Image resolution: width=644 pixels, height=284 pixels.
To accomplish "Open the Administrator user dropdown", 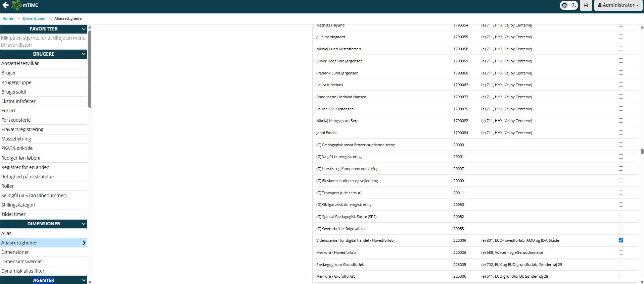I will (x=618, y=5).
